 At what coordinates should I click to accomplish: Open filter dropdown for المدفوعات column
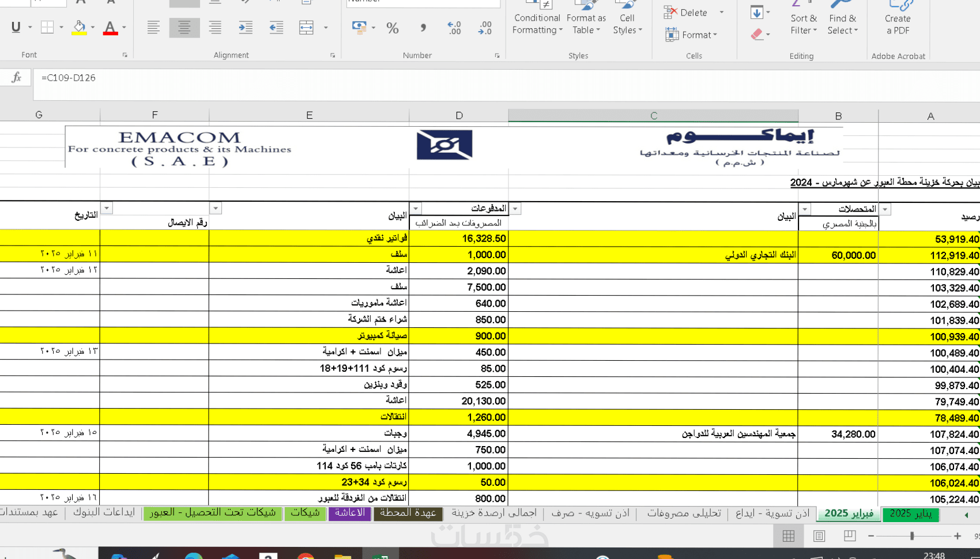415,209
